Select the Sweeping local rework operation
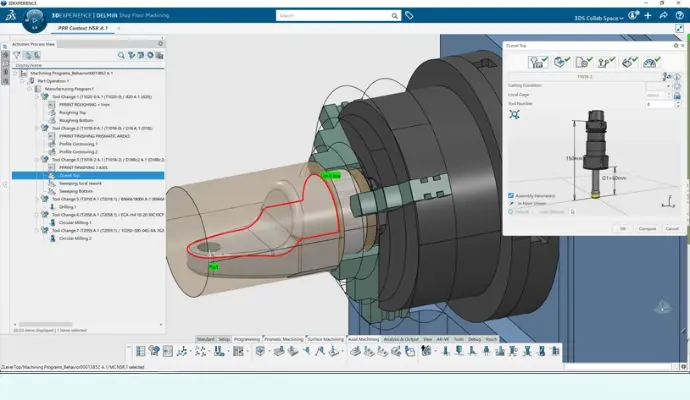The image size is (690, 400). (x=81, y=183)
